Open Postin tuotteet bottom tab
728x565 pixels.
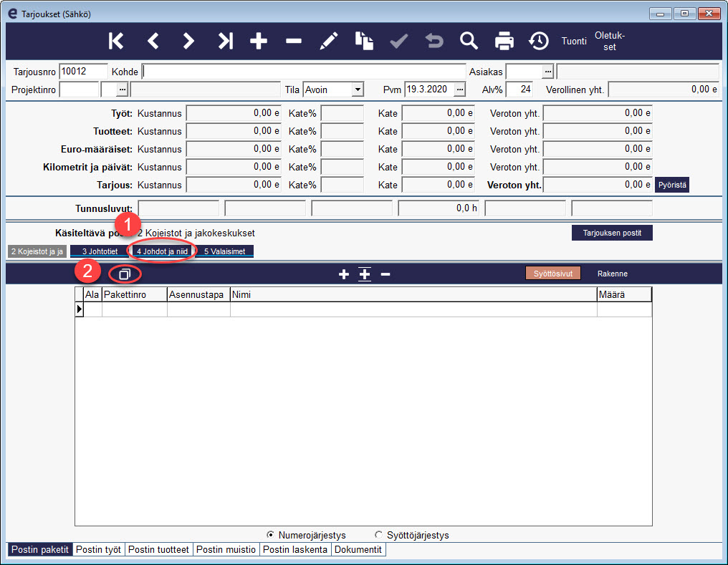click(x=158, y=550)
